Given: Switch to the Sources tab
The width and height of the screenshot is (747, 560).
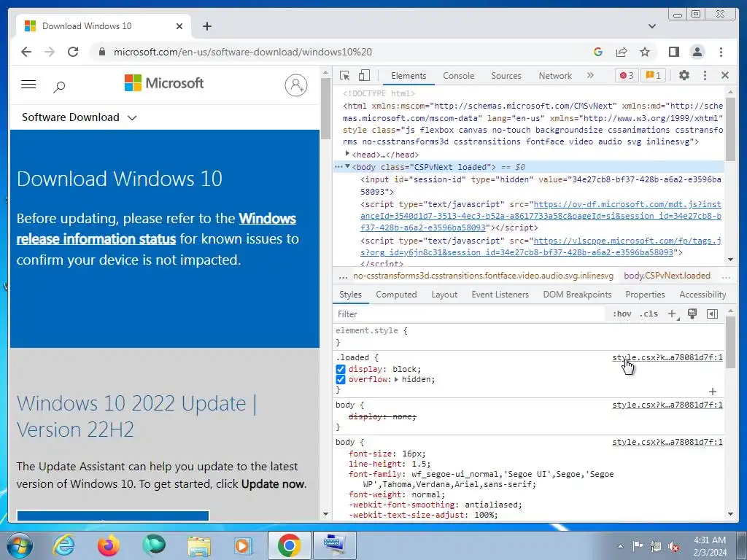Looking at the screenshot, I should (x=506, y=76).
